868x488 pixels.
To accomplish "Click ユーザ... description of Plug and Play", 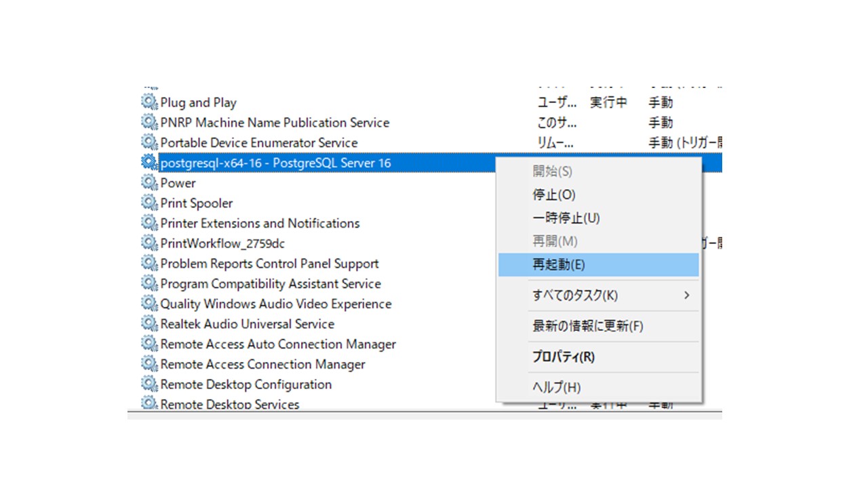I will (557, 103).
